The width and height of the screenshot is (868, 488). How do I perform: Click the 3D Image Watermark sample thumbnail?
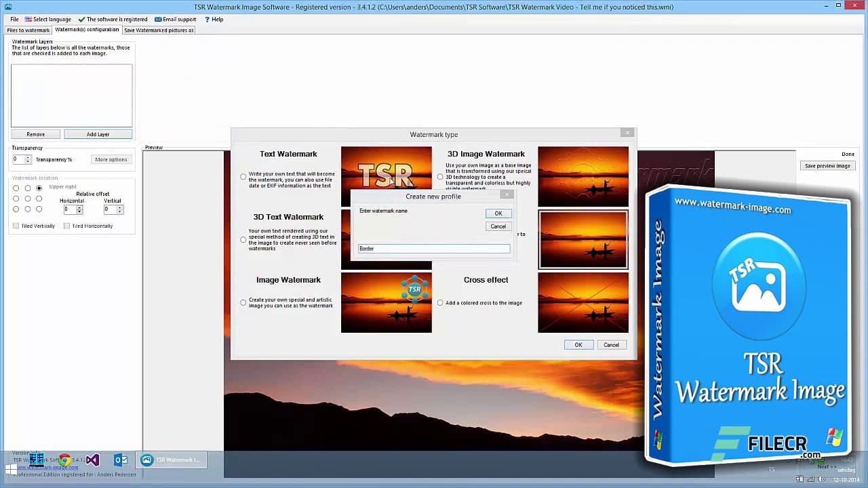point(583,176)
